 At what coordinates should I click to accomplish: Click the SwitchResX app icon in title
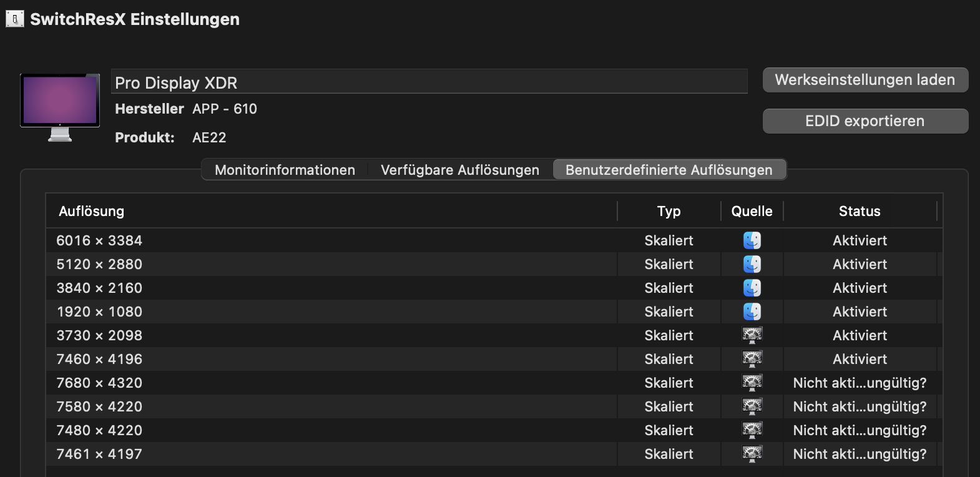[14, 19]
